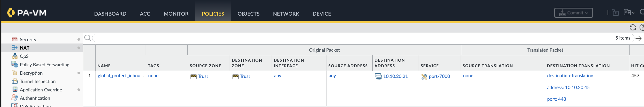Click the config lock icon
644x107 pixels.
tap(615, 12)
